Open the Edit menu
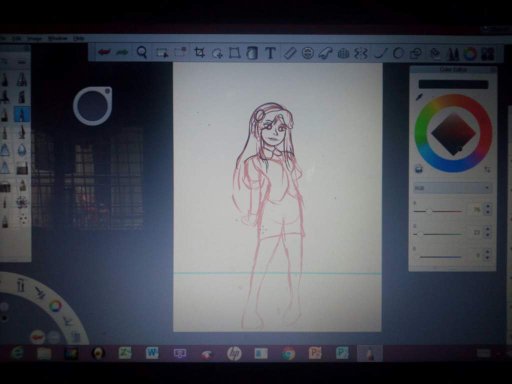The width and height of the screenshot is (512, 384). tap(17, 39)
